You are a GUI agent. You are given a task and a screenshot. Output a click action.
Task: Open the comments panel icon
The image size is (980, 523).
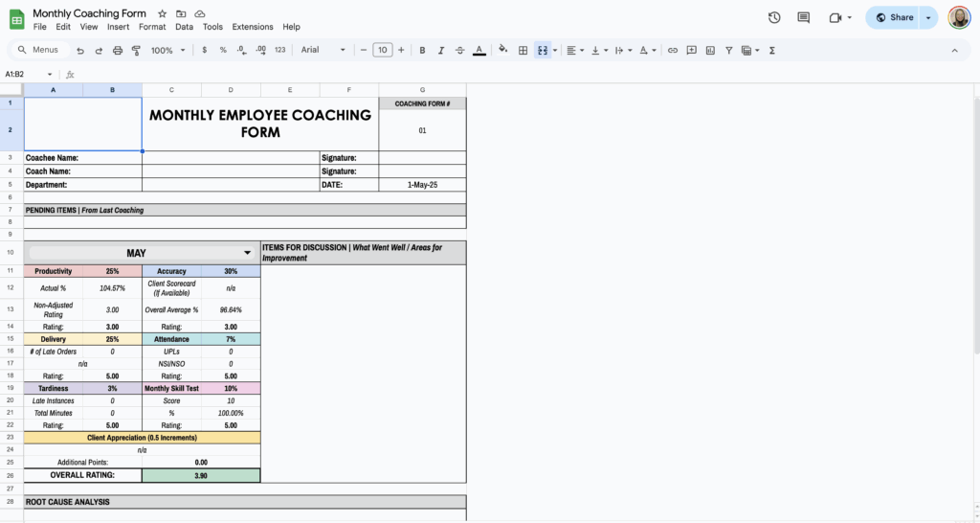tap(804, 17)
